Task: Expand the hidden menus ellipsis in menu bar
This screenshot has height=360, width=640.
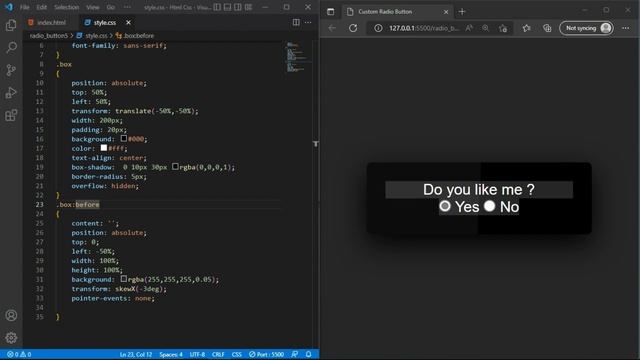Action: tap(127, 7)
